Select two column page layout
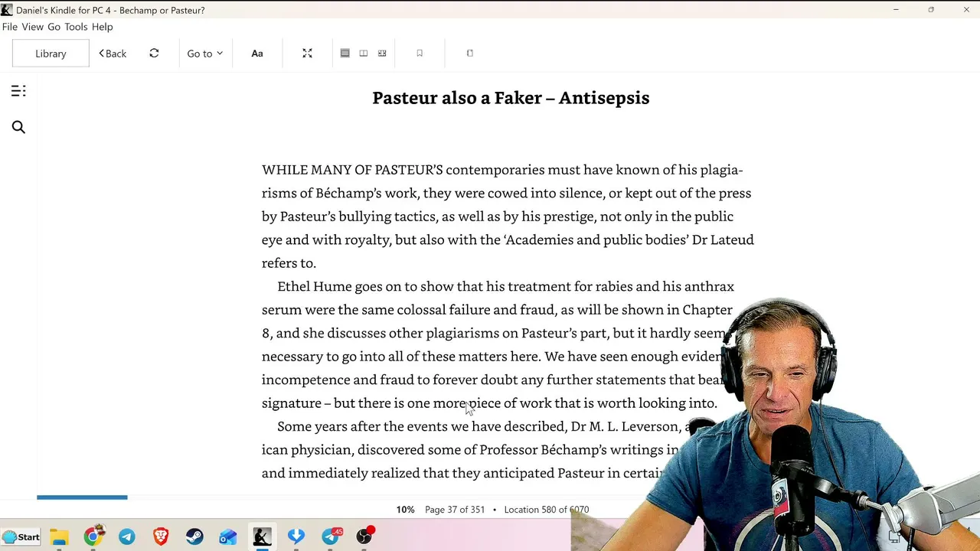980x551 pixels. [364, 53]
